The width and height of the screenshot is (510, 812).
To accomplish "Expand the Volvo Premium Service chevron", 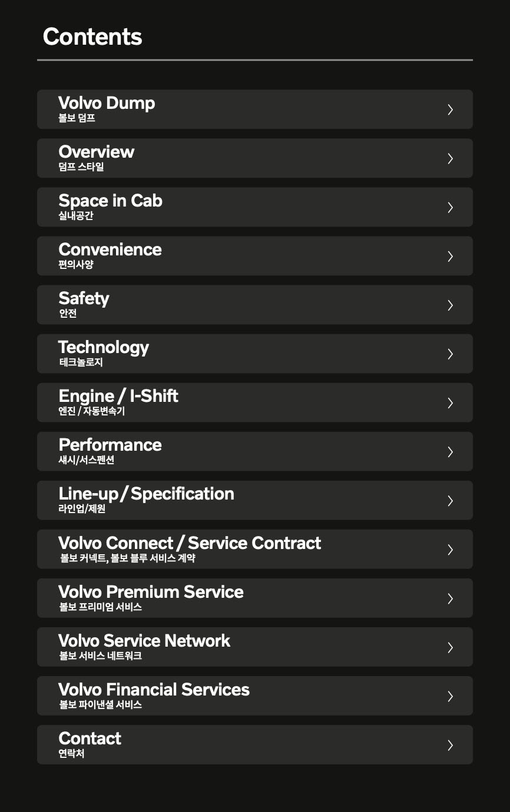I will 450,598.
